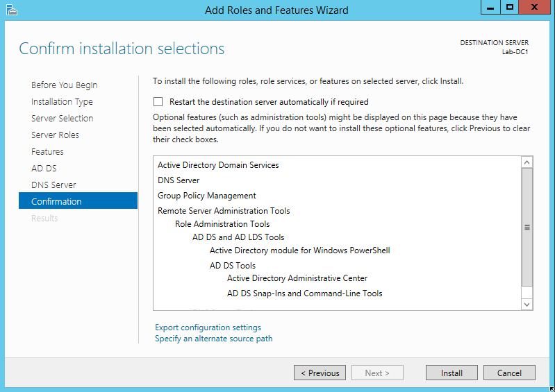Select AD DS in wizard sidebar
The width and height of the screenshot is (555, 392).
[x=44, y=169]
